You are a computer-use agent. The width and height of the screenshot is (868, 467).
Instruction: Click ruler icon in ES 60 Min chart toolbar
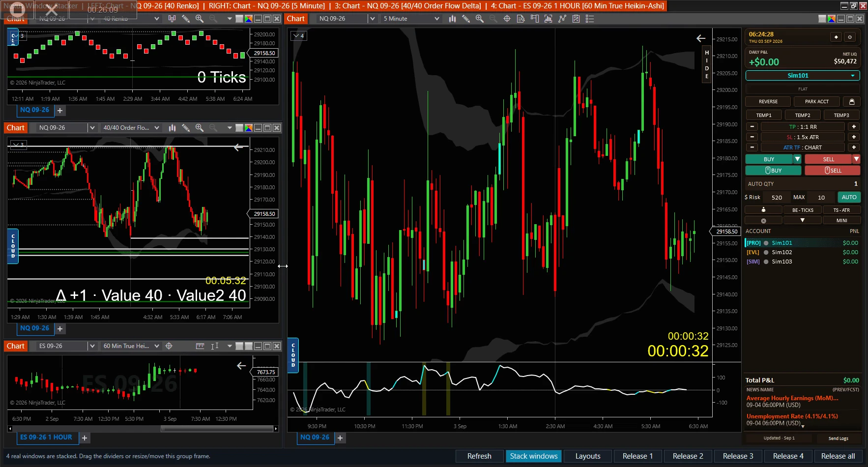point(200,346)
